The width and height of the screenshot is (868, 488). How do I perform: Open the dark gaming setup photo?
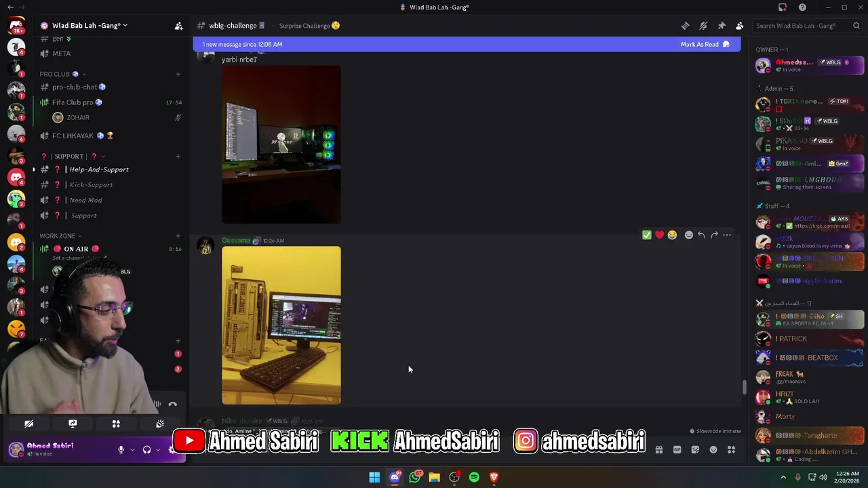pos(281,144)
